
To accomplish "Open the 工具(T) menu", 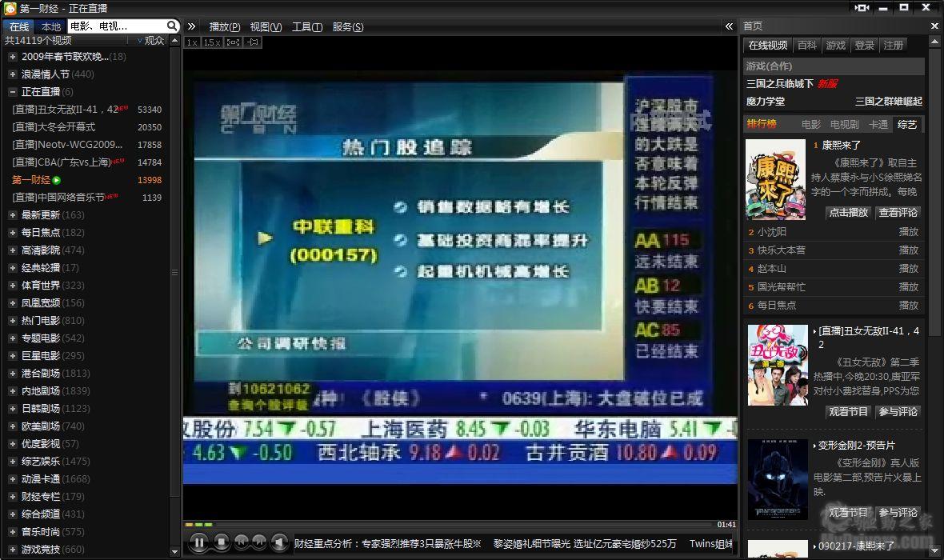I will [x=306, y=26].
